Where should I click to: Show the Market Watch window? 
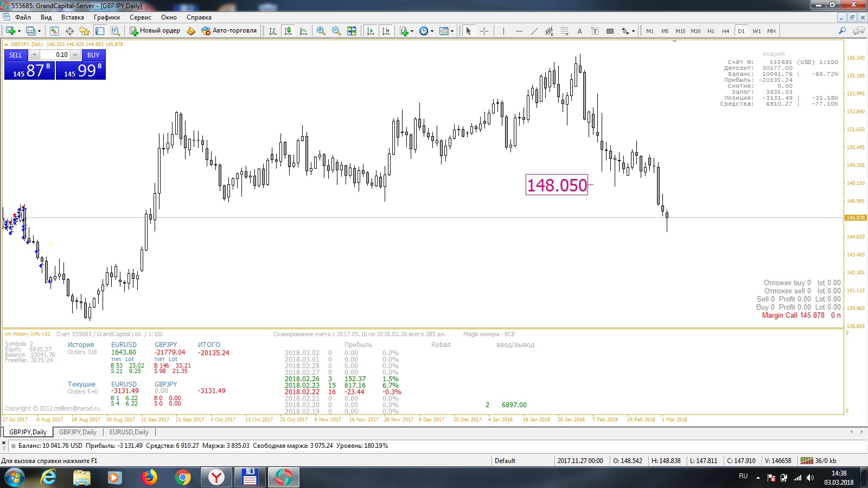click(x=54, y=31)
